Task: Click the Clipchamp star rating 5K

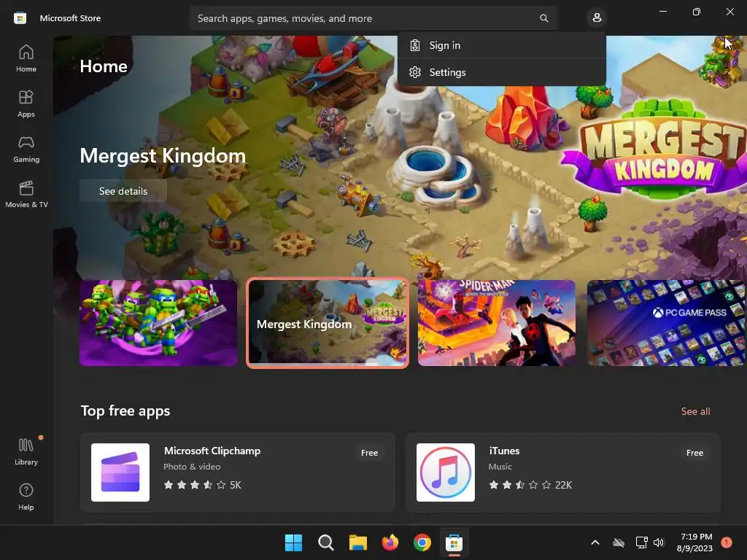Action: [203, 485]
